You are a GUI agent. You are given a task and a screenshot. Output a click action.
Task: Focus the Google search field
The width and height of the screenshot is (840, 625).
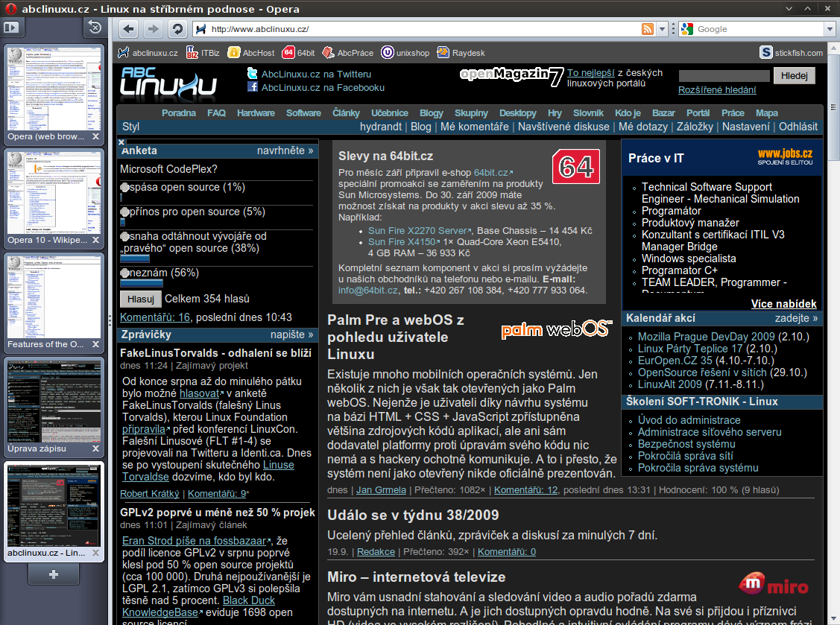pyautogui.click(x=760, y=30)
